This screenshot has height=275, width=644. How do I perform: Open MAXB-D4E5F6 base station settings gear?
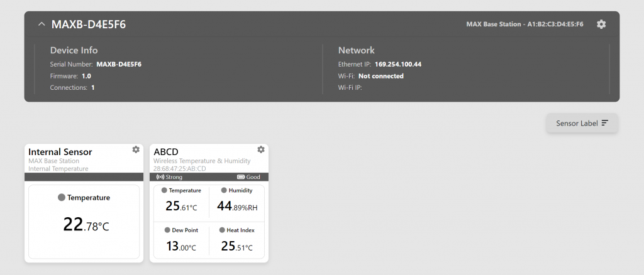point(601,24)
